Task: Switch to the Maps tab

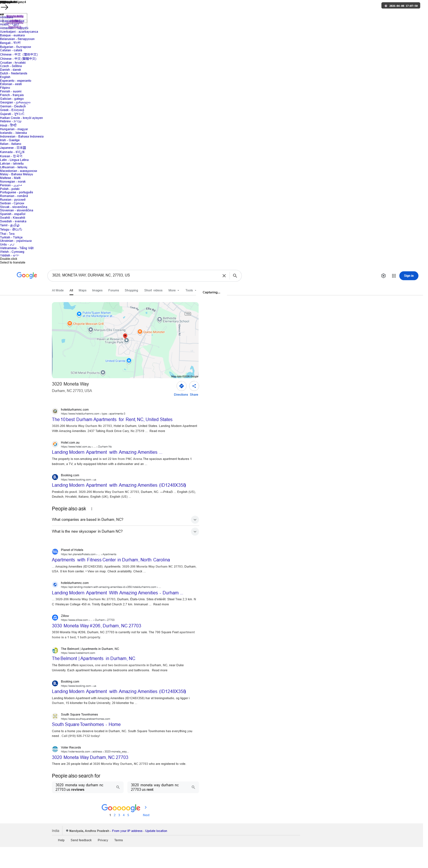Action: point(83,290)
